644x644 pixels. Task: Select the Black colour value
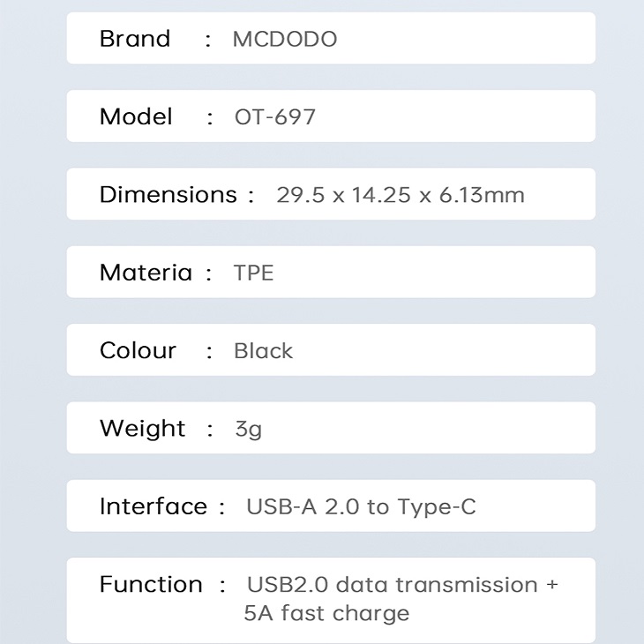pyautogui.click(x=263, y=351)
